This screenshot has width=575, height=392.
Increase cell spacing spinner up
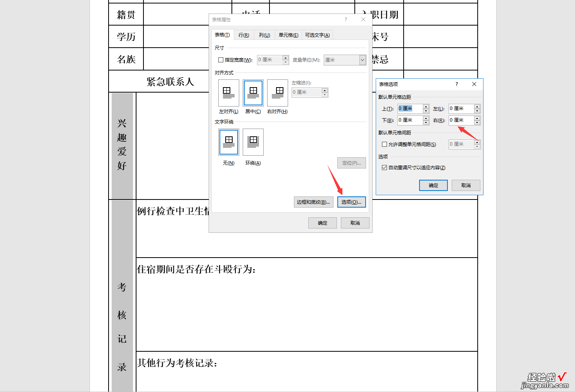477,142
